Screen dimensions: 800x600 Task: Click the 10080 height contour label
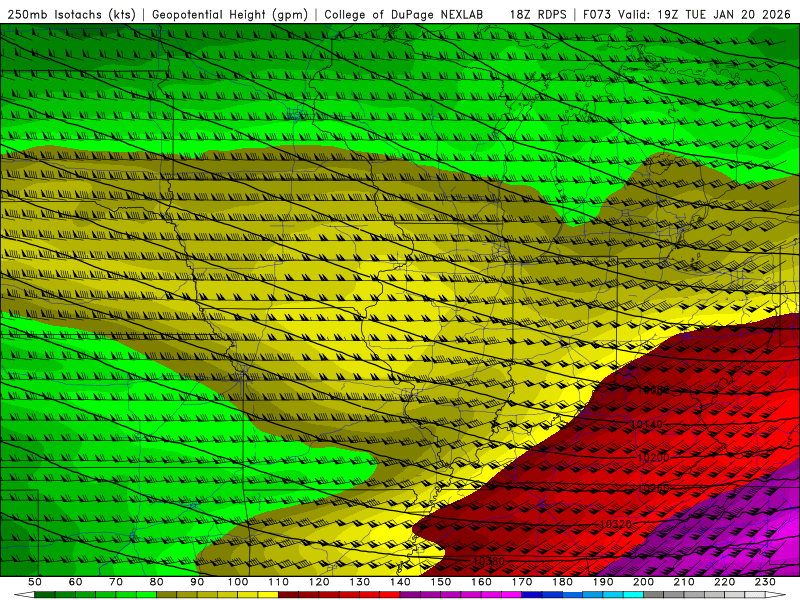pos(654,390)
